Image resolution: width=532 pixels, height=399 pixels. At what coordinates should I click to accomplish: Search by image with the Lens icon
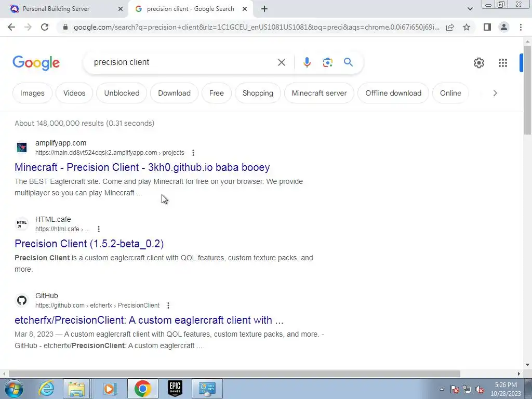[327, 62]
